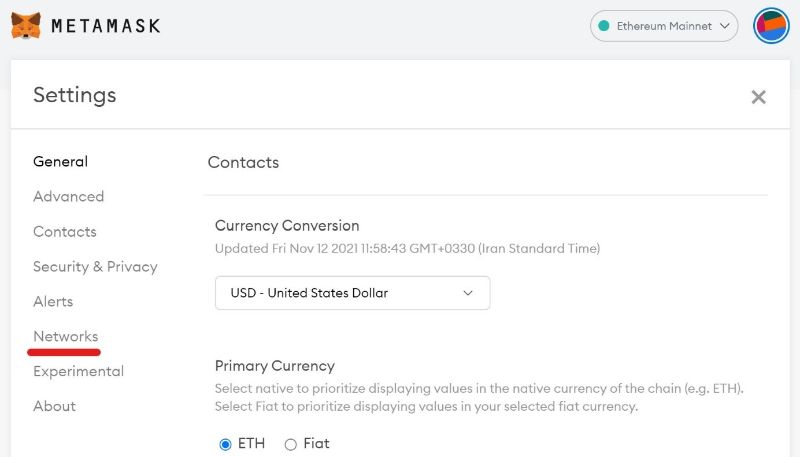
Task: Open the Experimental settings section
Action: 78,371
